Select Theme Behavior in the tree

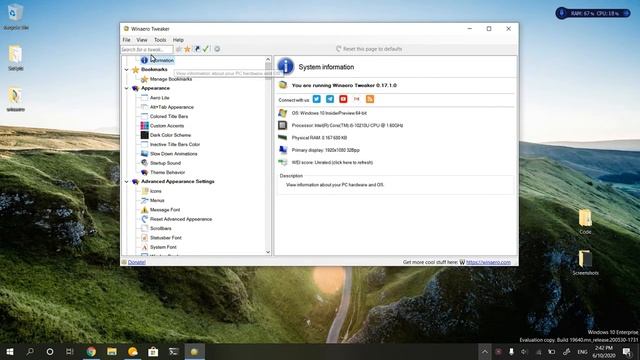[x=167, y=173]
